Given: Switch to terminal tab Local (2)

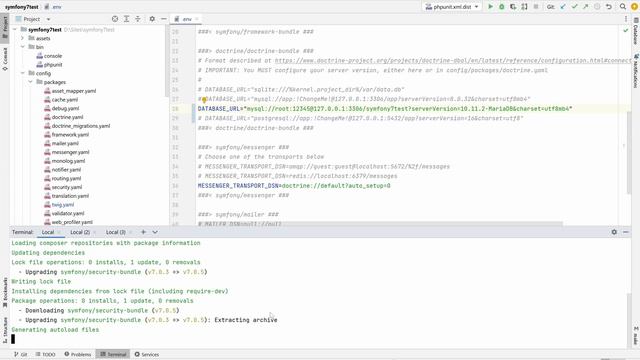Looking at the screenshot, I should pyautogui.click(x=80, y=232).
